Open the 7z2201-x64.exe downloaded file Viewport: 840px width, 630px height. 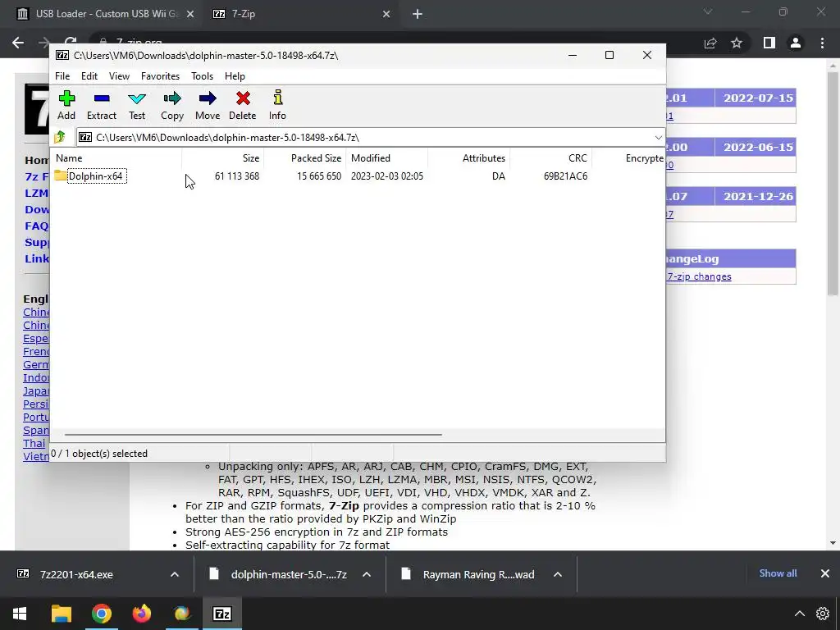(x=76, y=574)
